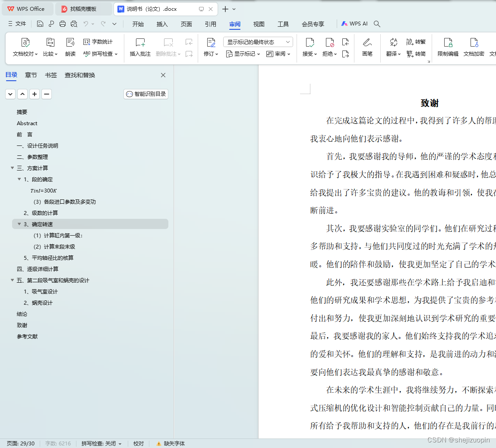Image resolution: width=496 pixels, height=448 pixels.
Task: Open quick access toolbar customize chevron
Action: tap(114, 24)
